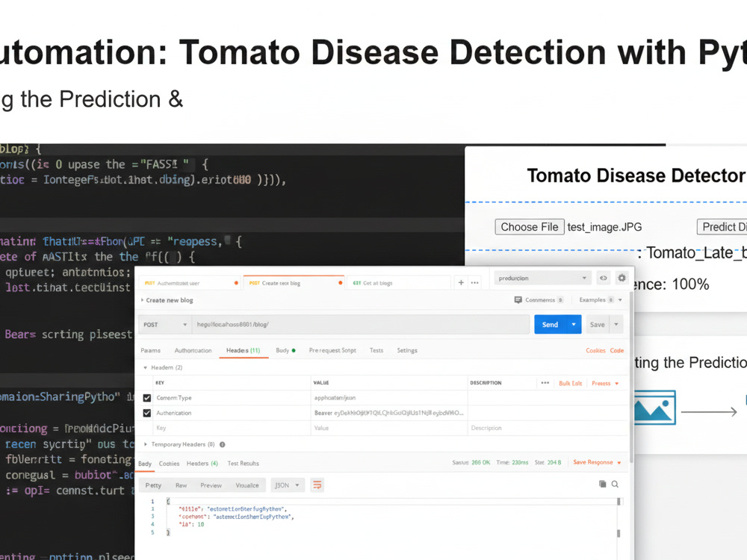Click the Save request button
This screenshot has height=560, width=747.
(x=598, y=324)
